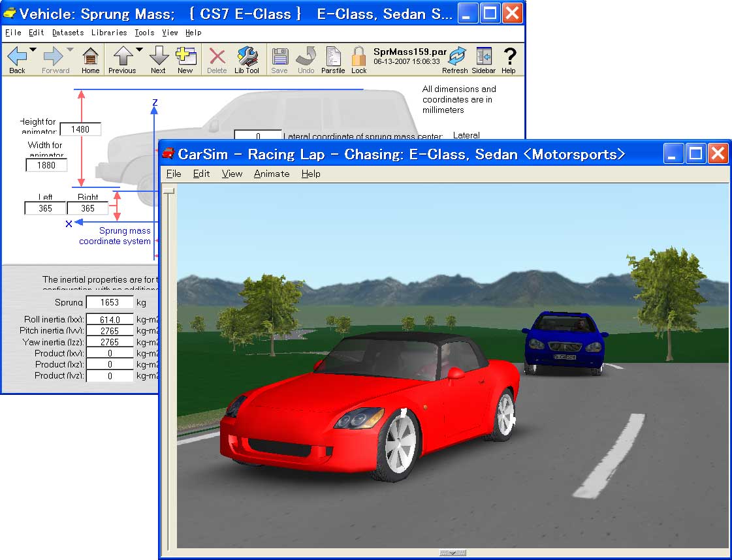This screenshot has height=560, width=732.
Task: Click the Next dataset down arrow
Action: click(159, 56)
